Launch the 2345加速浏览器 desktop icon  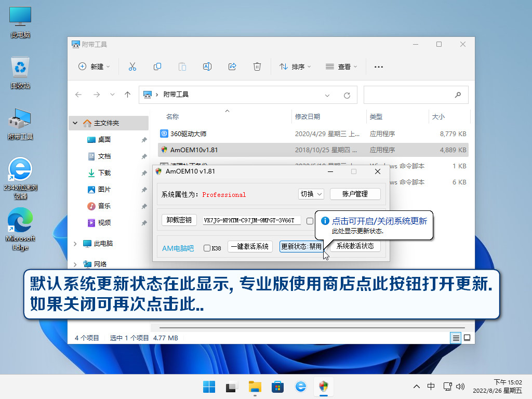[x=20, y=178]
